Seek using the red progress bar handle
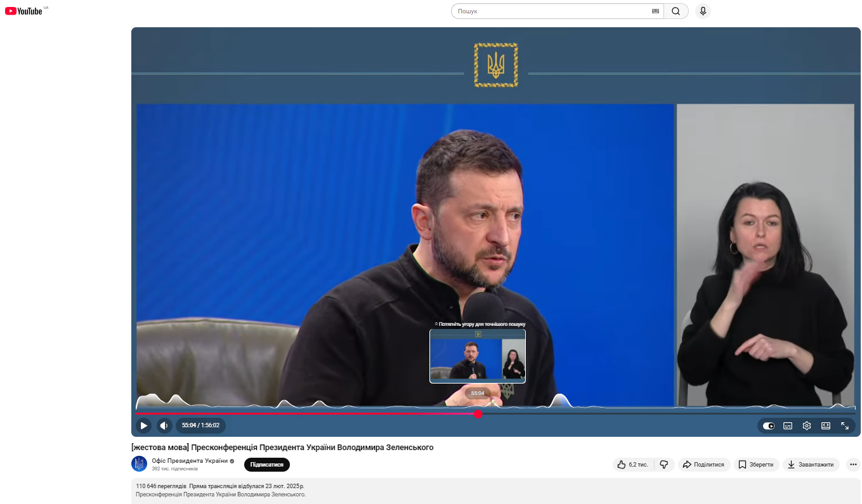 (478, 414)
